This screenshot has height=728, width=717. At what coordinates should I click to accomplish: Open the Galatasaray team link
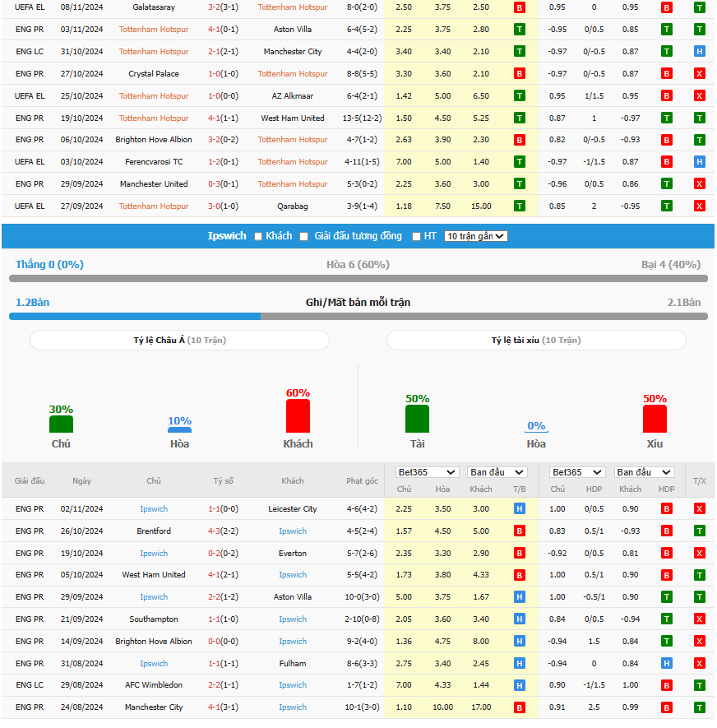tap(154, 7)
